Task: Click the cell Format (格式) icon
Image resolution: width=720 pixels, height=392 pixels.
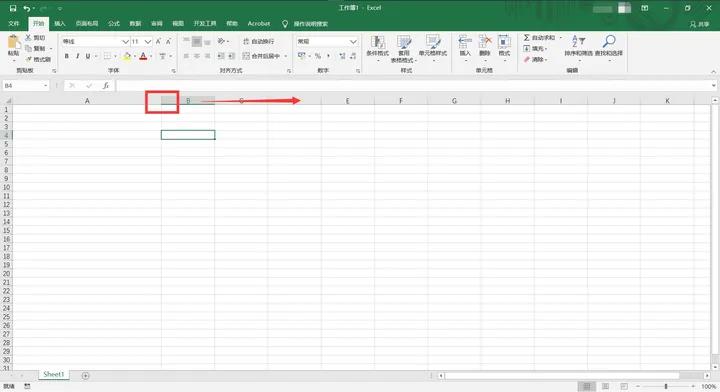Action: tap(504, 42)
